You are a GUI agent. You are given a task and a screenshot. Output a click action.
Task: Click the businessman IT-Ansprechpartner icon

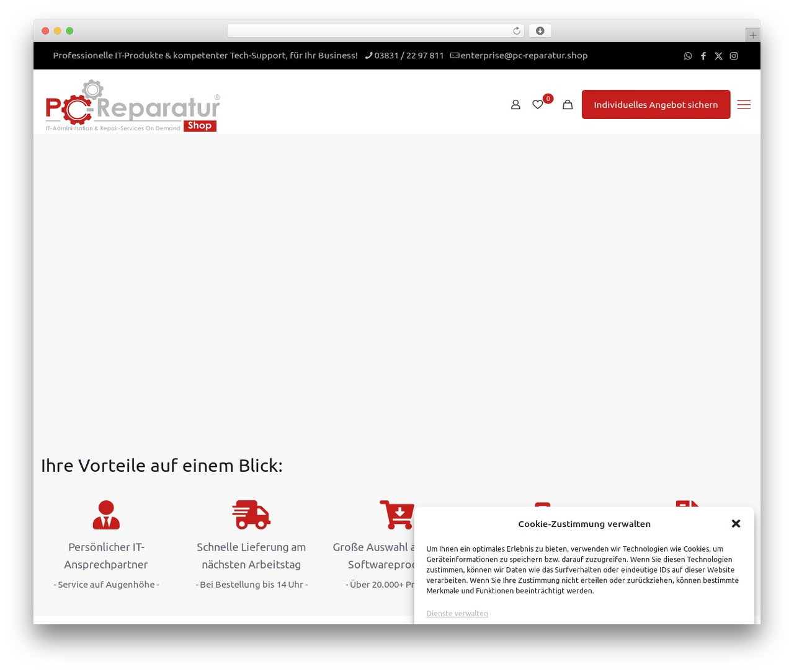point(106,515)
